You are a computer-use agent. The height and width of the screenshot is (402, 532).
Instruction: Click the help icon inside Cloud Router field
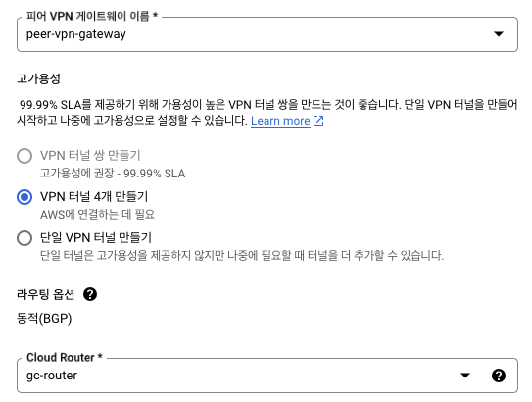coord(499,376)
